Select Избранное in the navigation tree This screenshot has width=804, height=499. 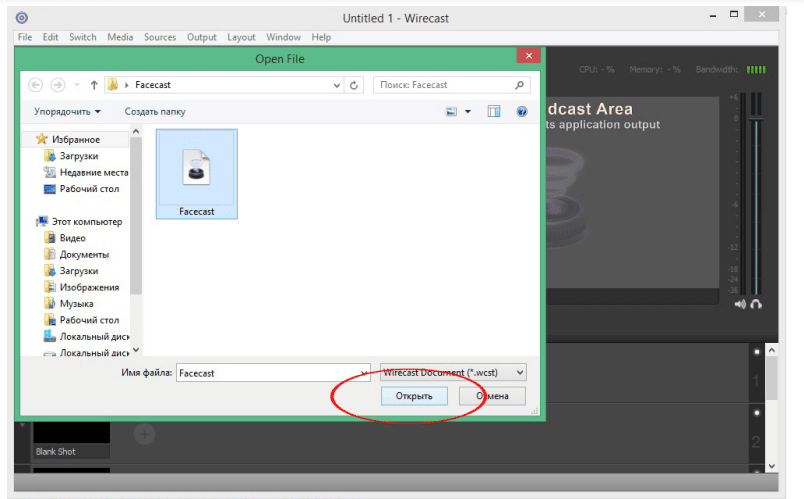75,139
